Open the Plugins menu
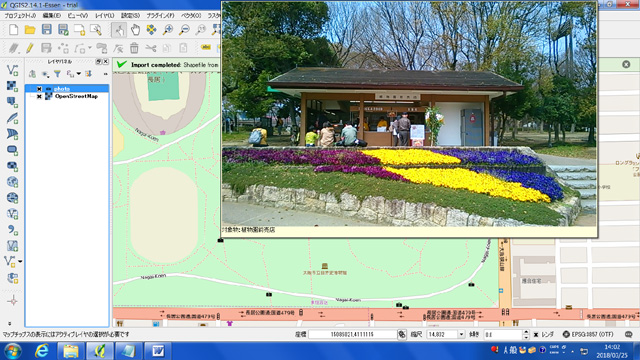 coord(160,16)
